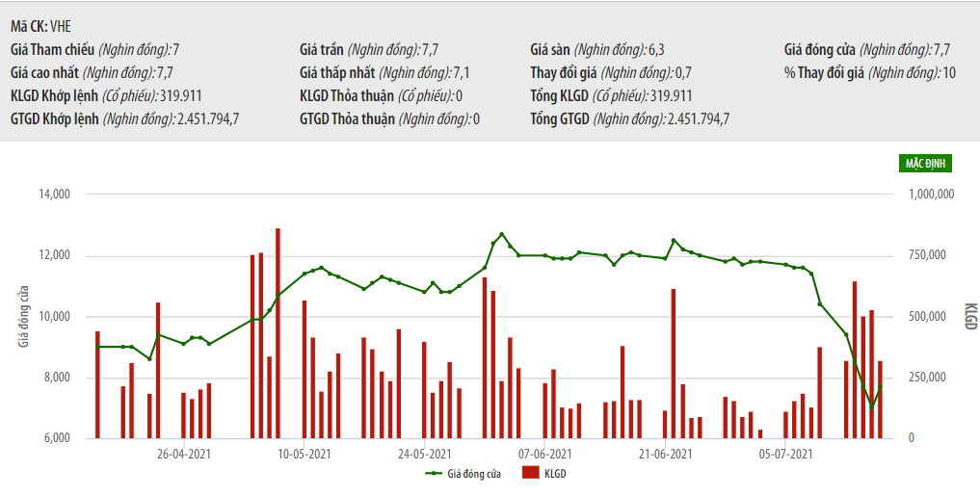Screen dimensions: 980x497
Task: Click the red KLGD legend color swatch
Action: pyautogui.click(x=529, y=473)
